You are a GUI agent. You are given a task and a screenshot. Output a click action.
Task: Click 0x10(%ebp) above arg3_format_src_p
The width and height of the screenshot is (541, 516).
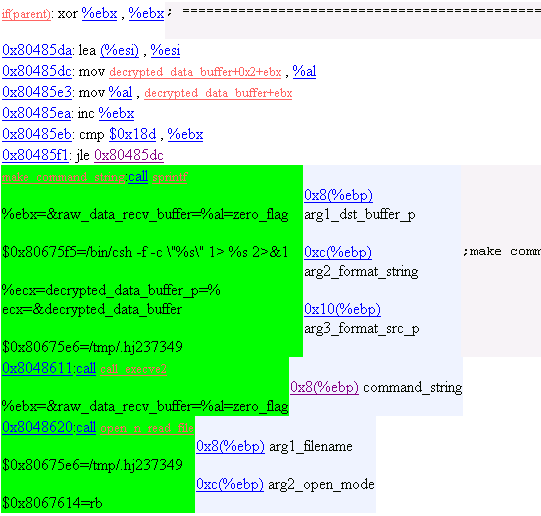tap(342, 309)
